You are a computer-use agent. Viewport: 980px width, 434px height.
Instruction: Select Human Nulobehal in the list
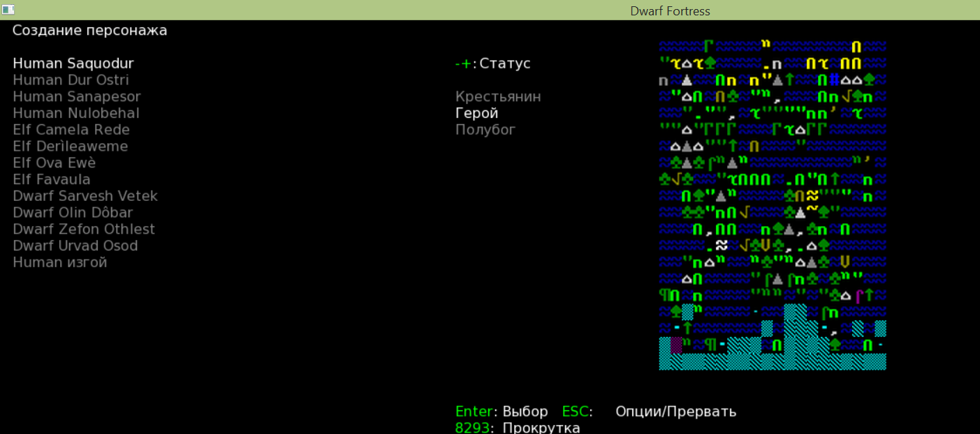click(76, 113)
